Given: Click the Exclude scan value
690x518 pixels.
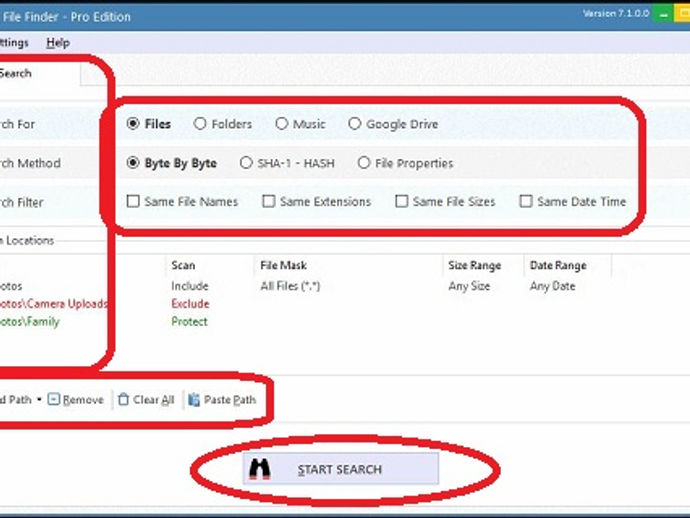Looking at the screenshot, I should point(190,304).
